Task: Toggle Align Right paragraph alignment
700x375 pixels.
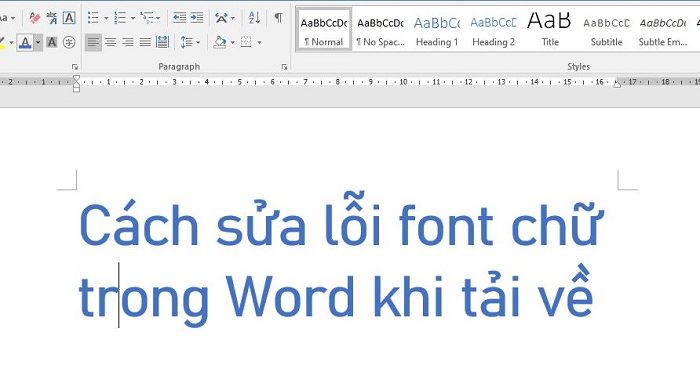Action: pyautogui.click(x=128, y=42)
